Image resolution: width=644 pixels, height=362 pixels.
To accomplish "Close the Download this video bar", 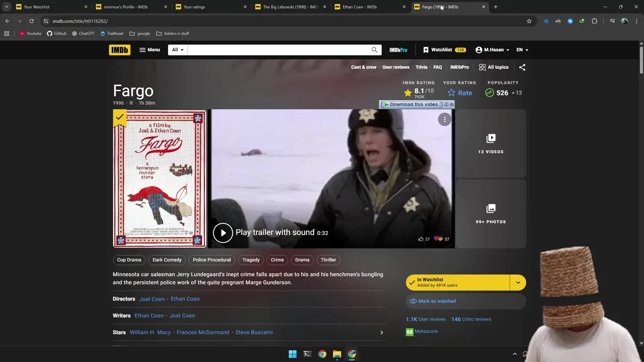I will click(x=451, y=104).
